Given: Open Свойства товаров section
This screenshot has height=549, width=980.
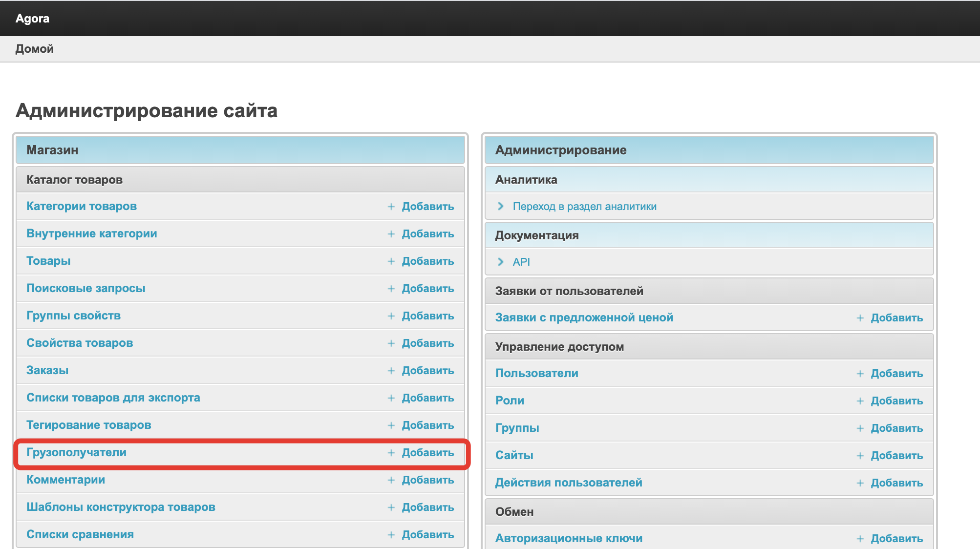Looking at the screenshot, I should tap(80, 343).
